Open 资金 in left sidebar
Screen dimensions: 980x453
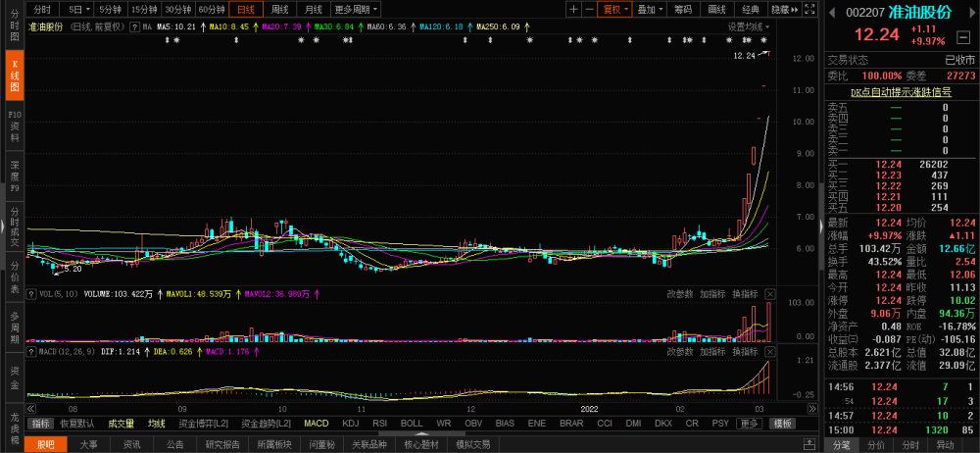(x=15, y=377)
